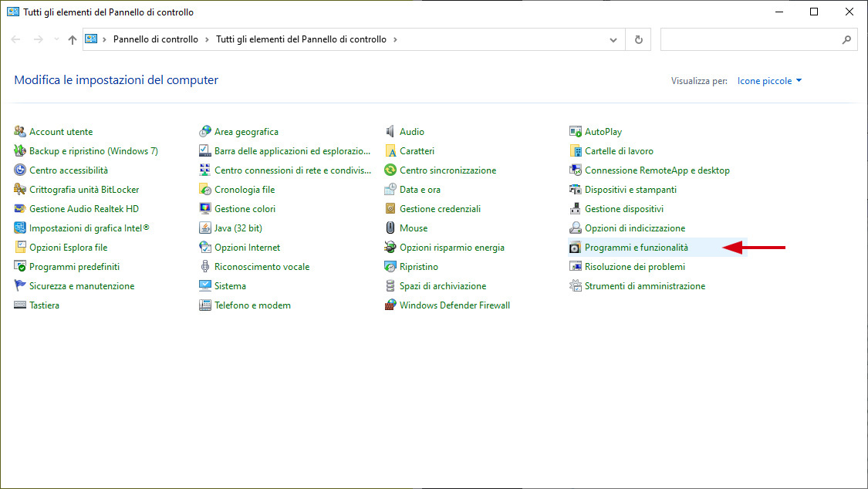Click the Intel graphics settings icon

point(20,228)
